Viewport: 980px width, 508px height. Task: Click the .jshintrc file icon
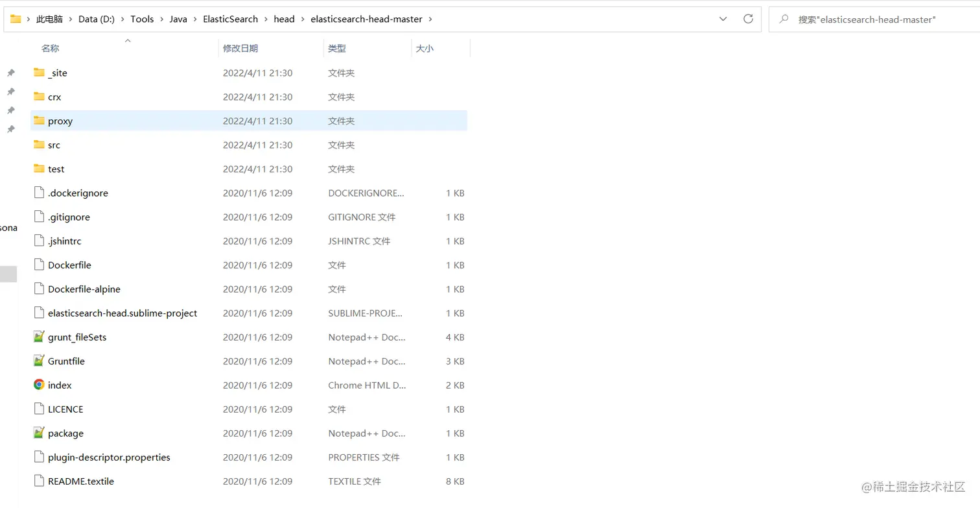click(39, 241)
